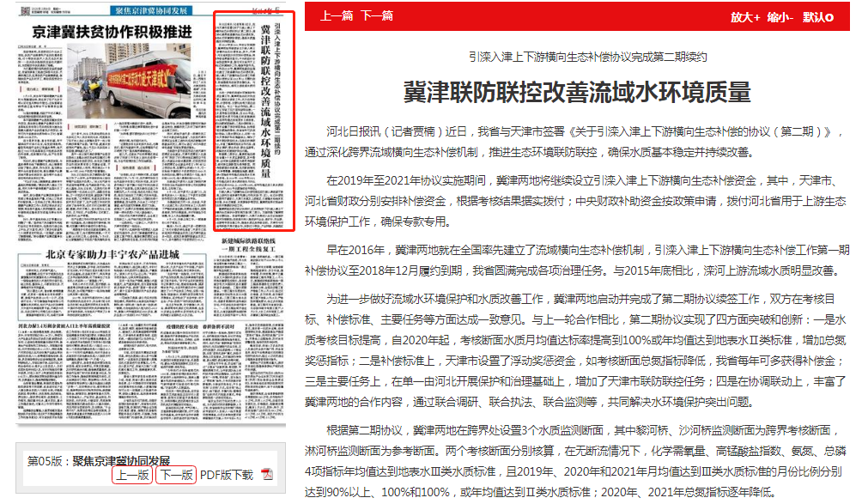Select the highlighted 冀津联防联控 article region
This screenshot has width=856, height=504.
coord(254,120)
